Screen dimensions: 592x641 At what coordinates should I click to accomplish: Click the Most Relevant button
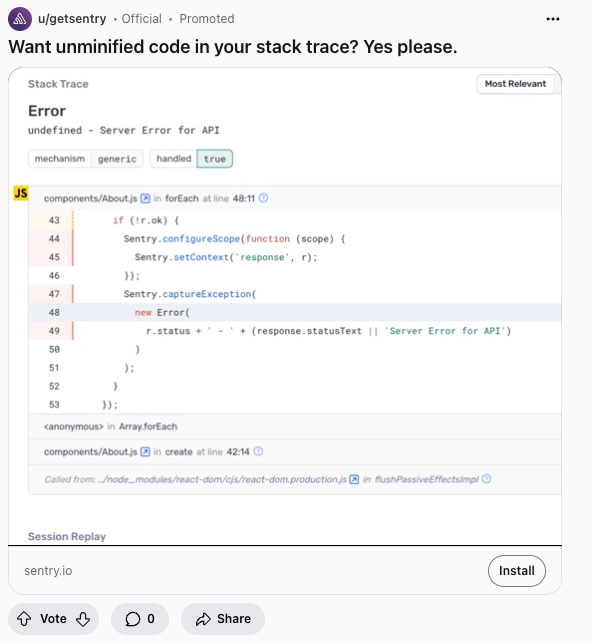[x=515, y=84]
